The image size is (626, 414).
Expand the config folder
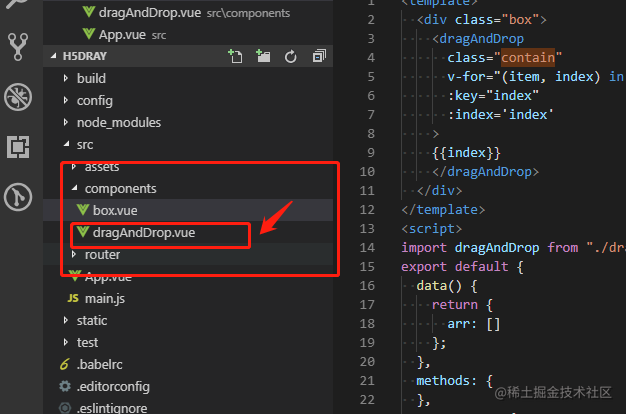pyautogui.click(x=66, y=100)
